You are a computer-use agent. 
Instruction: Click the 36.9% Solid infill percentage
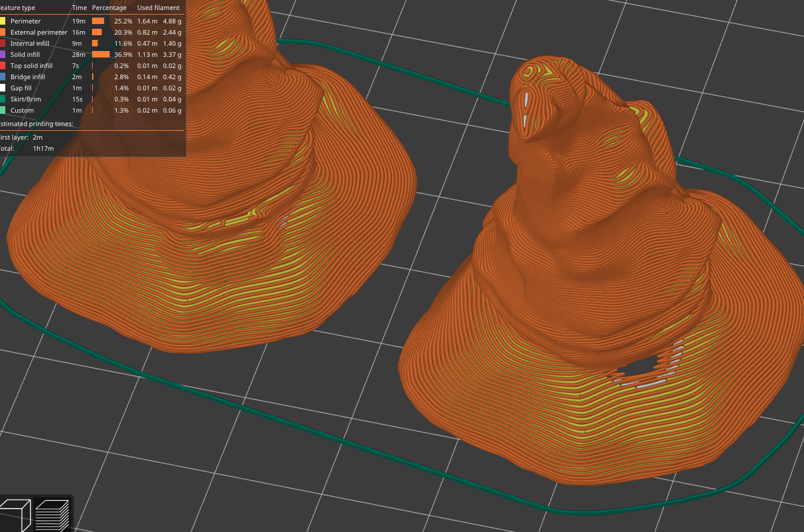(123, 55)
